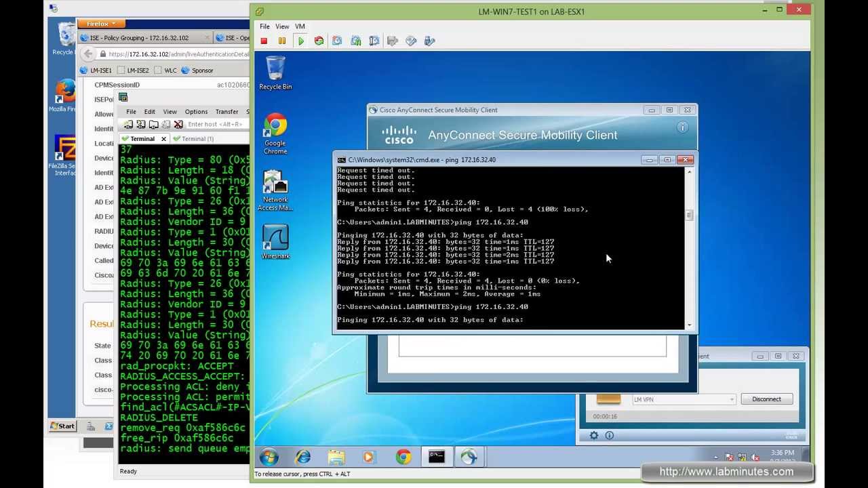Open Internet Explorer from the VM taskbar

(x=302, y=457)
